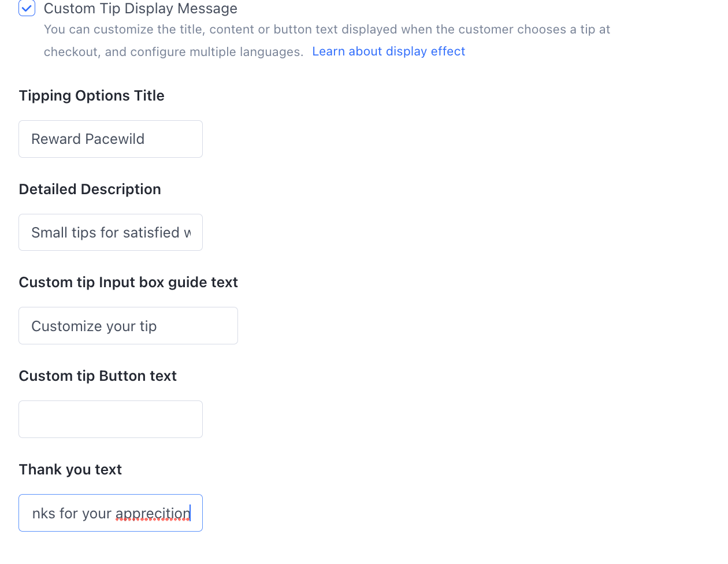Select the Custom tip Input box guide field
This screenshot has width=728, height=564.
point(128,326)
